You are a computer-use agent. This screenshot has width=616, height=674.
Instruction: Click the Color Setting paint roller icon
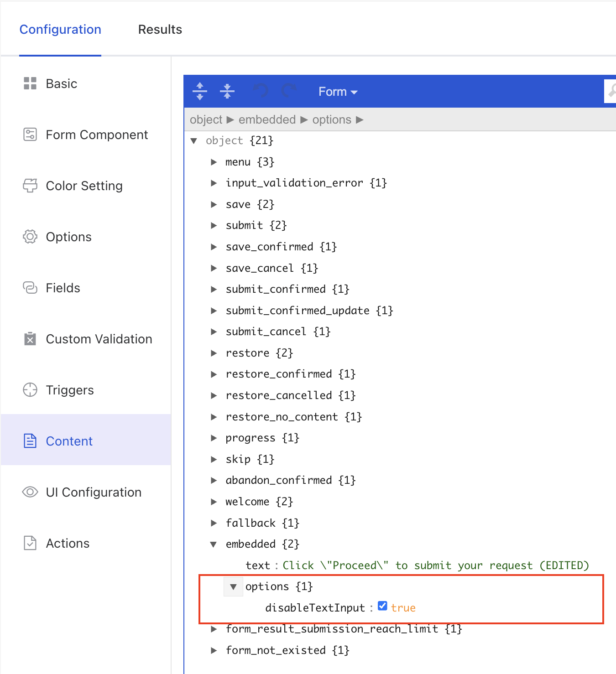(x=30, y=186)
